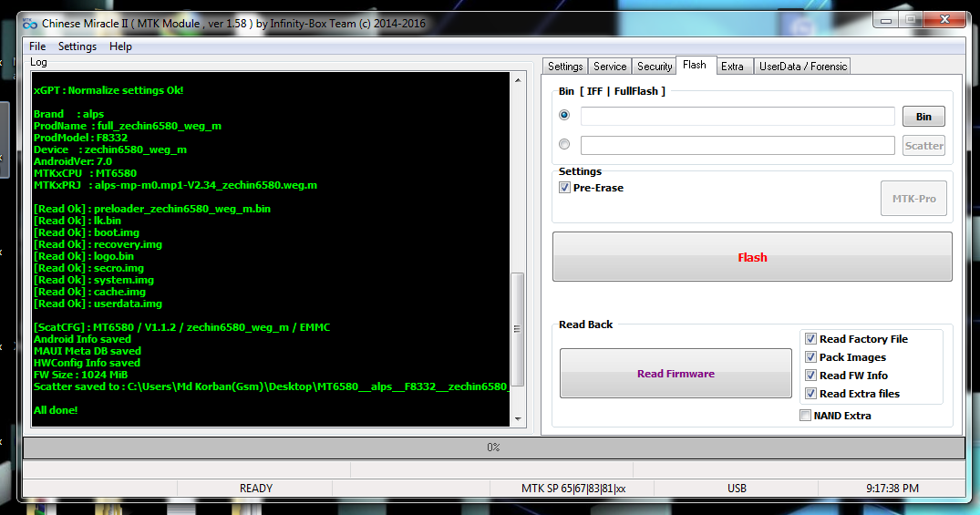Open the Help menu
This screenshot has height=515, width=980.
pos(120,46)
